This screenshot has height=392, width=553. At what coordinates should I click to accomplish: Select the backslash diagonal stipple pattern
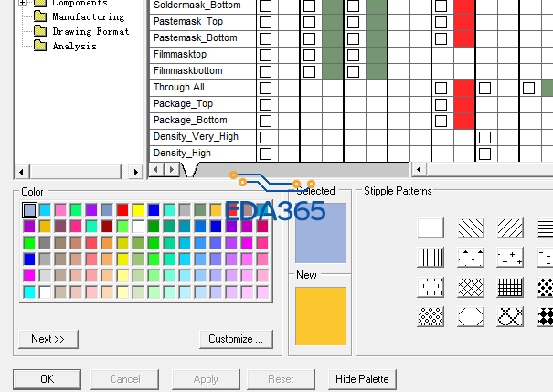pos(471,228)
